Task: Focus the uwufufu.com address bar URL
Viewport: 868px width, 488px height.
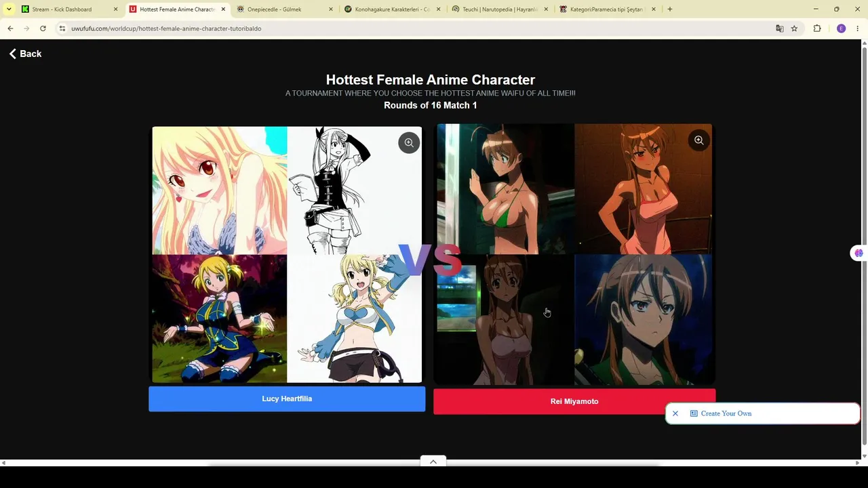Action: (166, 28)
